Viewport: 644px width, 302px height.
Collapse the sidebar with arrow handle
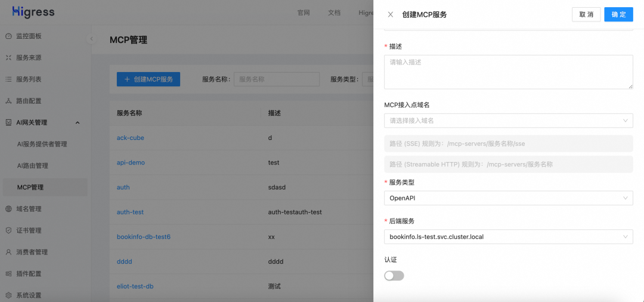[x=92, y=39]
